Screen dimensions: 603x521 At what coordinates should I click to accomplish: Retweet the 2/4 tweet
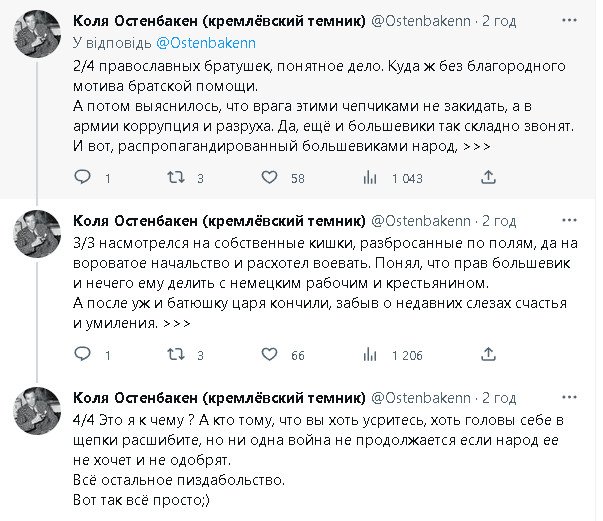[x=174, y=178]
